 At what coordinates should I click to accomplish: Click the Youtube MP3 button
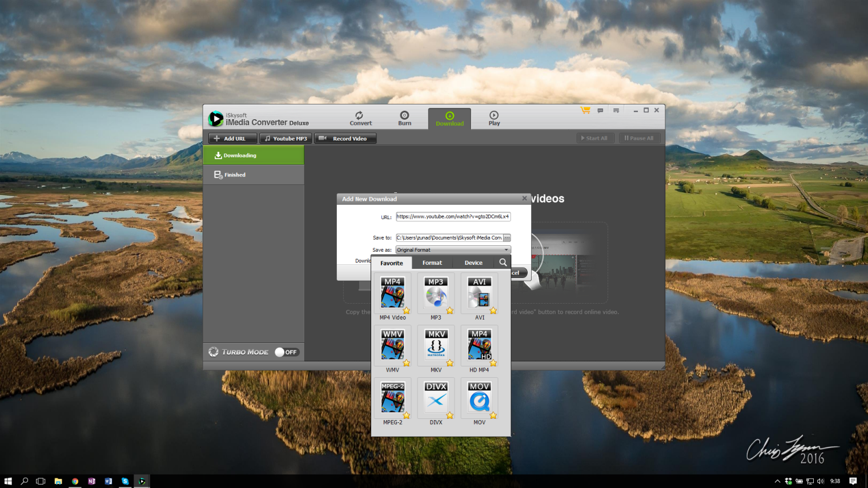click(x=286, y=138)
